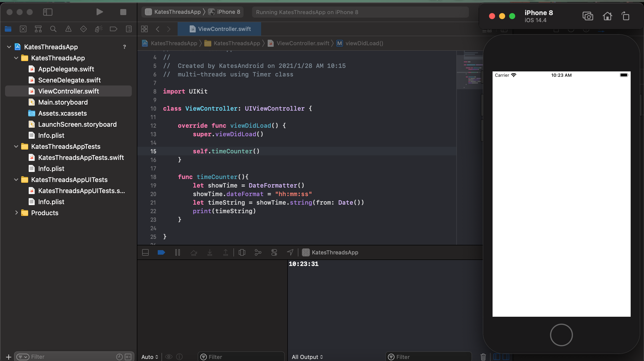This screenshot has width=644, height=361.
Task: Open Environment Overrides
Action: coord(274,252)
